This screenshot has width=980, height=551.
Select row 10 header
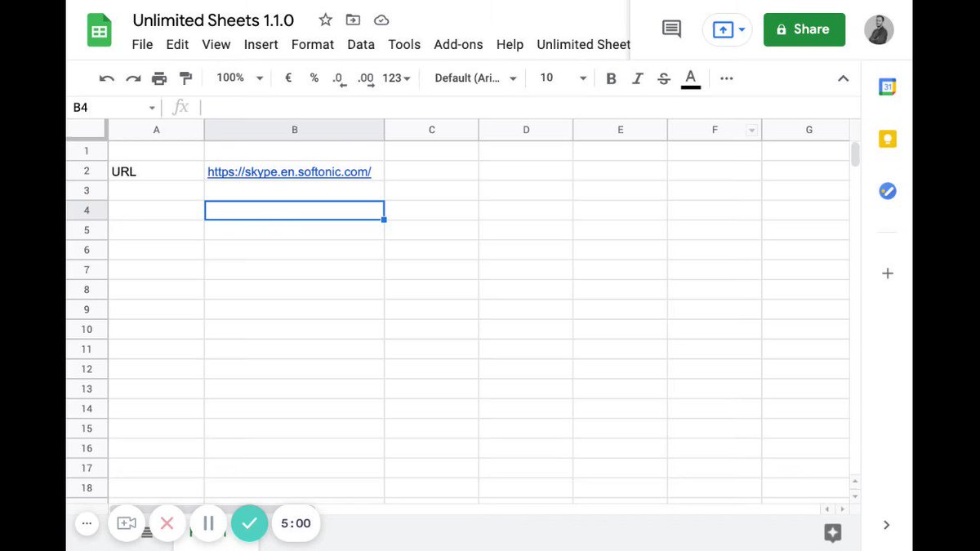click(x=87, y=329)
